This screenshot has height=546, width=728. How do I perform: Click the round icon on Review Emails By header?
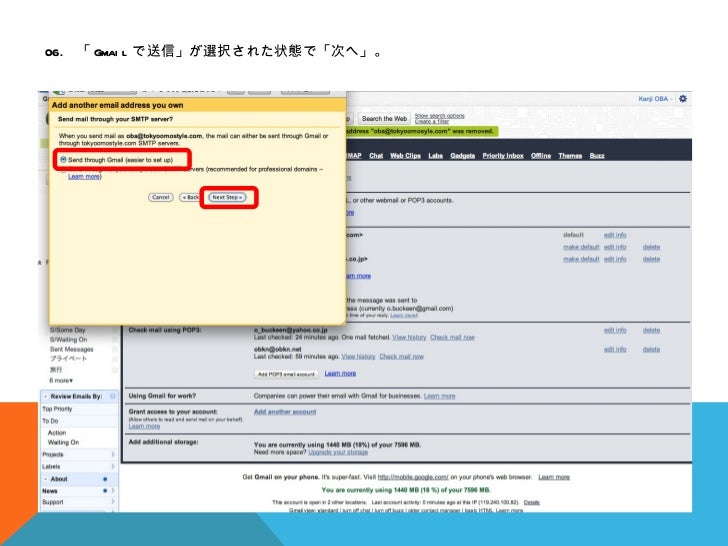(113, 396)
